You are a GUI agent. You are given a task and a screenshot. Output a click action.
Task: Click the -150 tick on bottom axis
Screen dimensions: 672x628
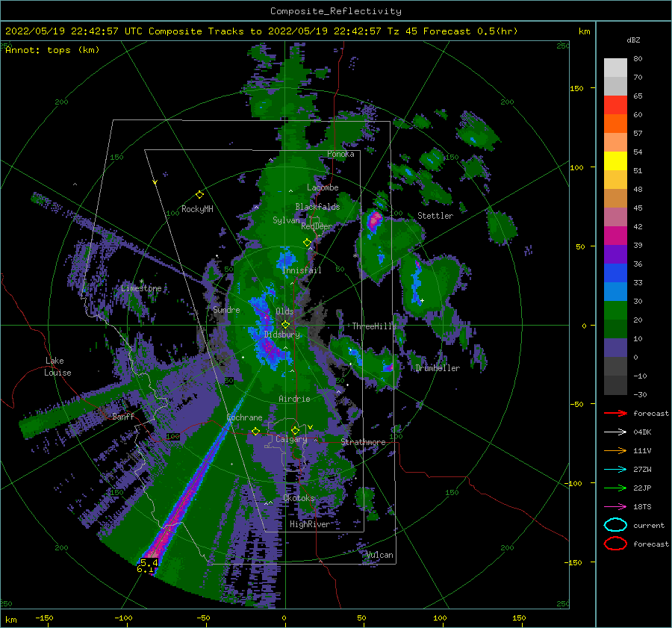[x=44, y=618]
